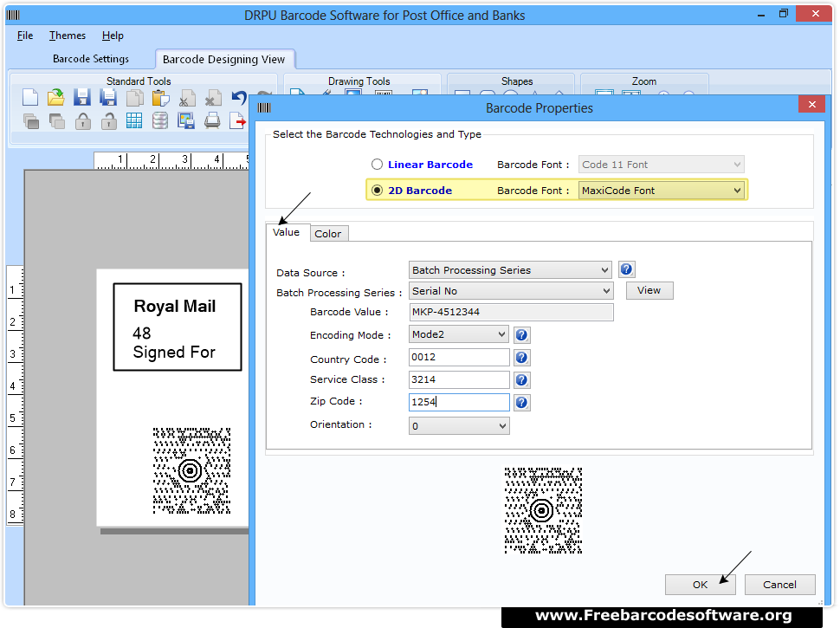Click the Cancel button
This screenshot has height=628, width=840.
pyautogui.click(x=779, y=585)
